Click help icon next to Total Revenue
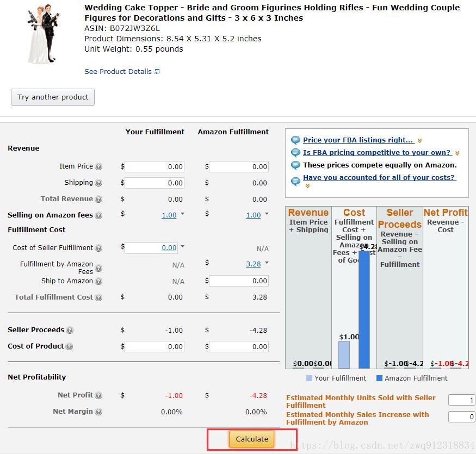The width and height of the screenshot is (476, 454). click(98, 200)
